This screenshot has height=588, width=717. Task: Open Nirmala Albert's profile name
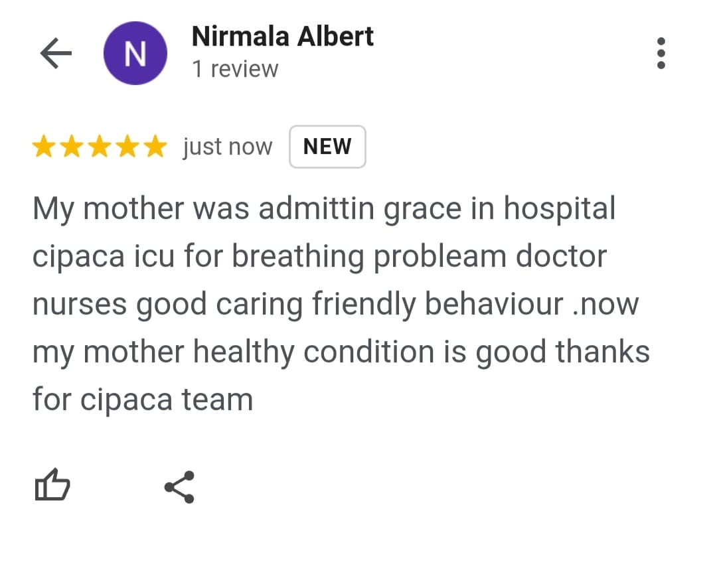(282, 37)
